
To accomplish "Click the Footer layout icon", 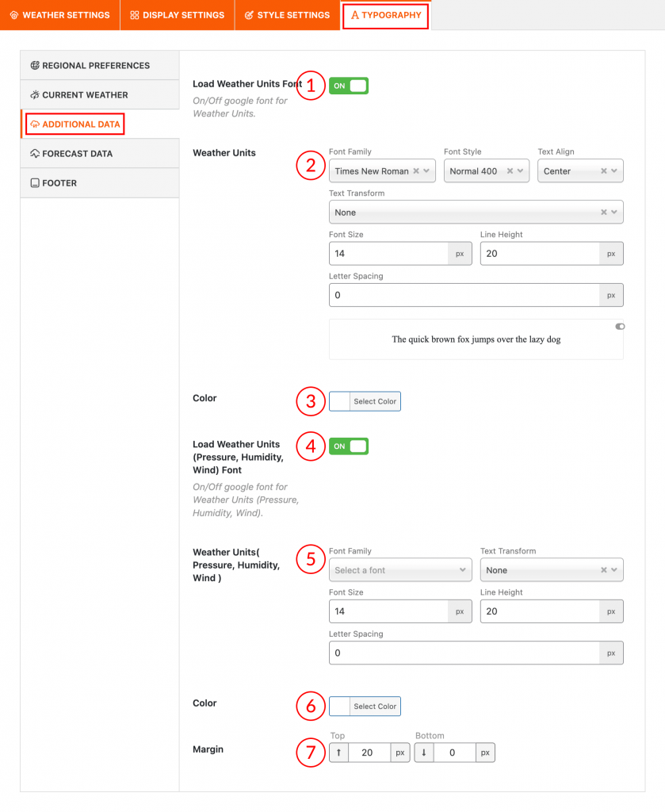I will click(x=35, y=183).
